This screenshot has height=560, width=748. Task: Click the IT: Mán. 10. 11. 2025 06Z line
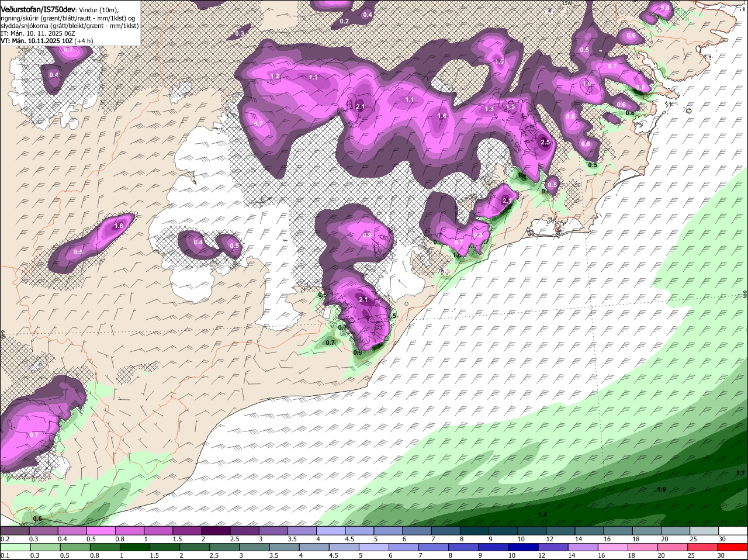pos(38,33)
